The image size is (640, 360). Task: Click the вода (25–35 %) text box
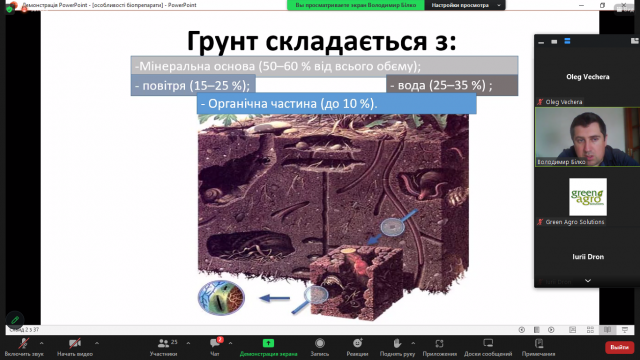452,85
